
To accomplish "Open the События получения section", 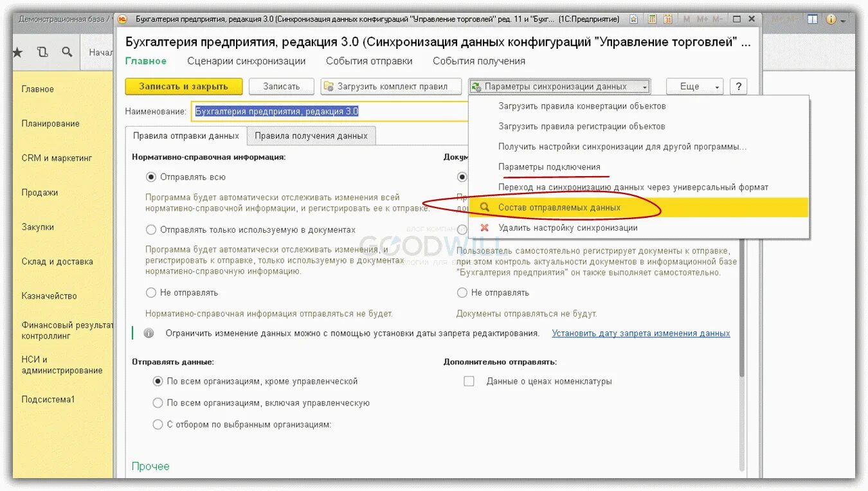I will click(479, 61).
